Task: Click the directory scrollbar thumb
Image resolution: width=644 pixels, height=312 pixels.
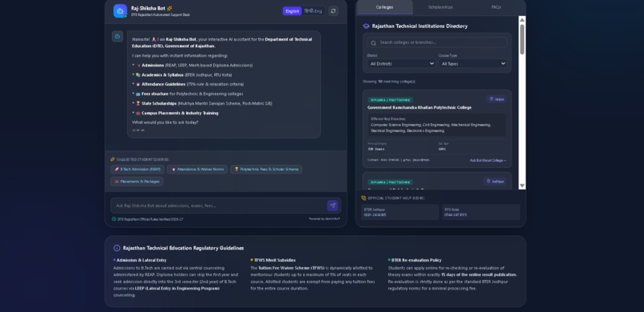Action: [522, 39]
